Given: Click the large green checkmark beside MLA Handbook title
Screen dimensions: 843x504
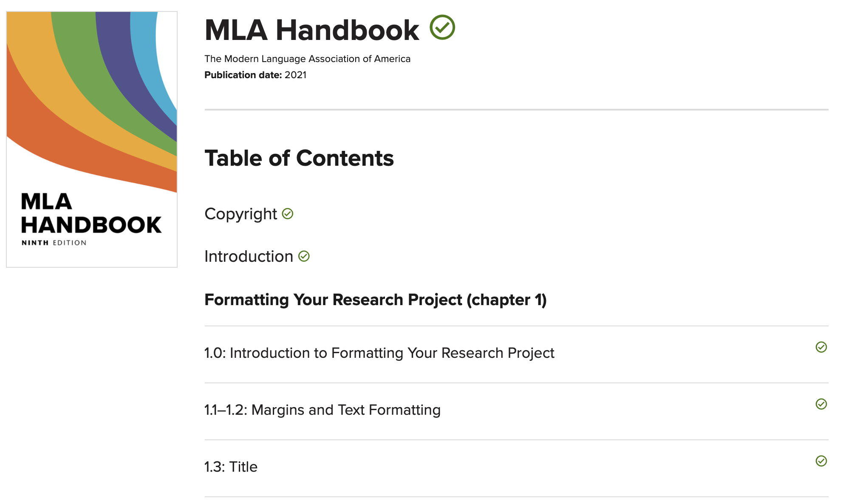Looking at the screenshot, I should tap(442, 27).
